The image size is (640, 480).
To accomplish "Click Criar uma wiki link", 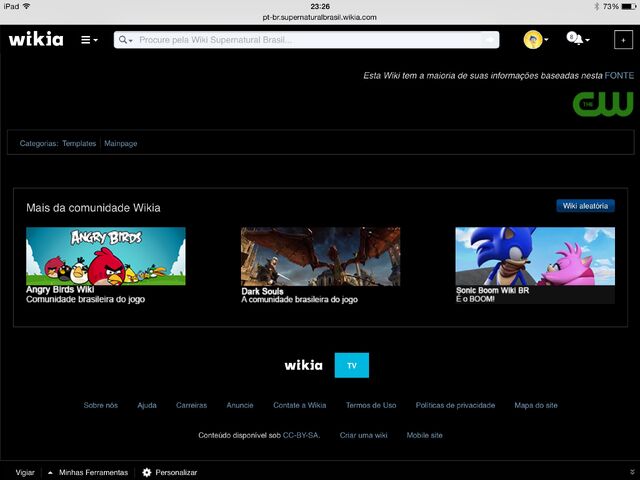I will [363, 435].
